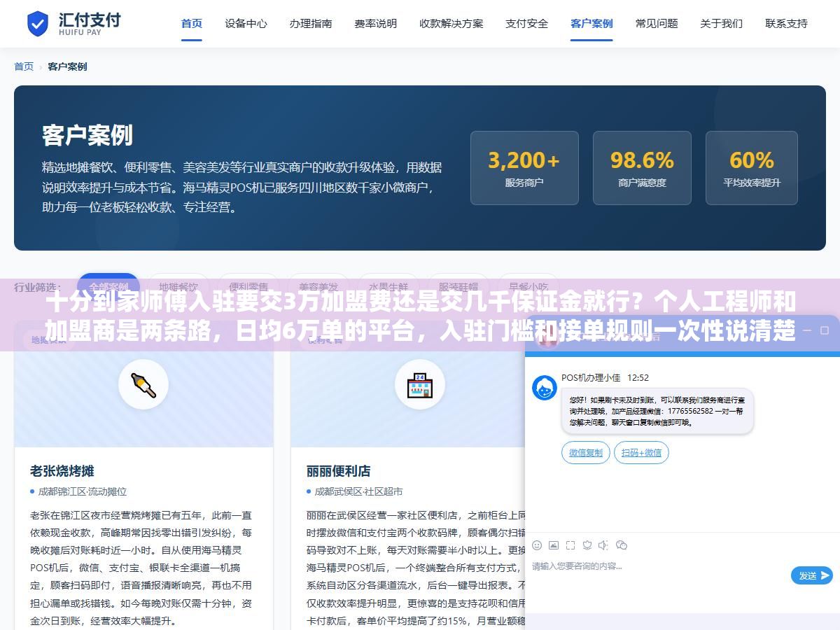Go to 关于我们 page
840x630 pixels.
722,23
